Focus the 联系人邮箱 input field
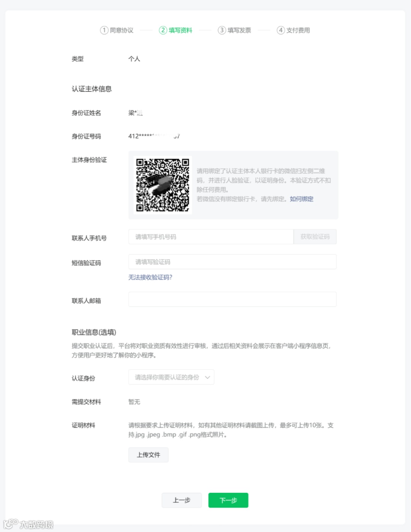Viewport: 411px width, 532px height. point(233,299)
